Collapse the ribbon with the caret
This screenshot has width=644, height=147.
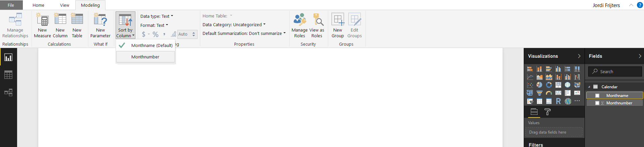(x=631, y=5)
